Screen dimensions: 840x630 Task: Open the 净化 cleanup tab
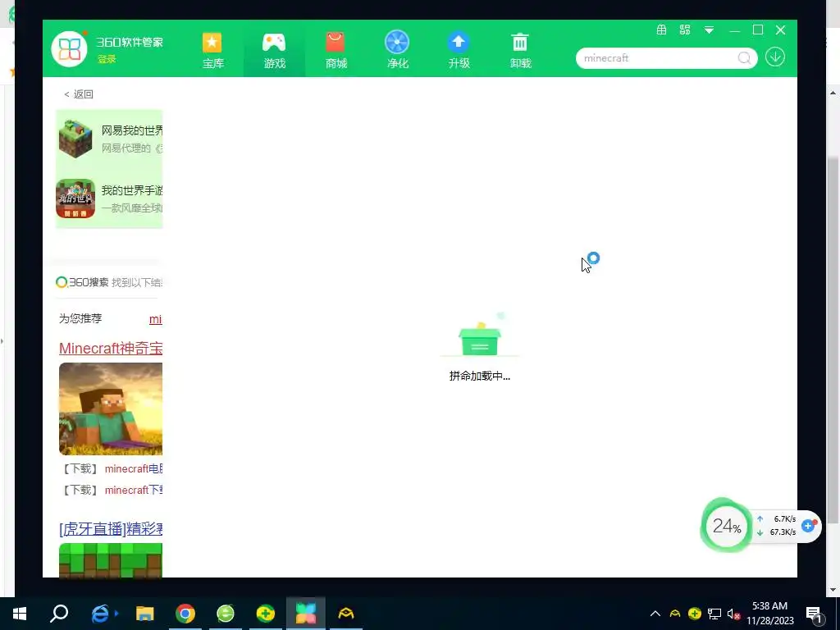(398, 50)
